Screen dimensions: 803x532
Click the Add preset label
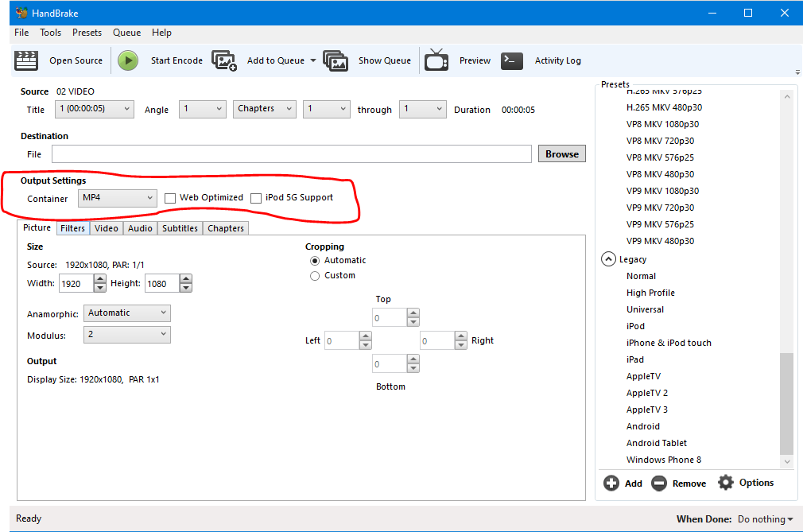(634, 483)
